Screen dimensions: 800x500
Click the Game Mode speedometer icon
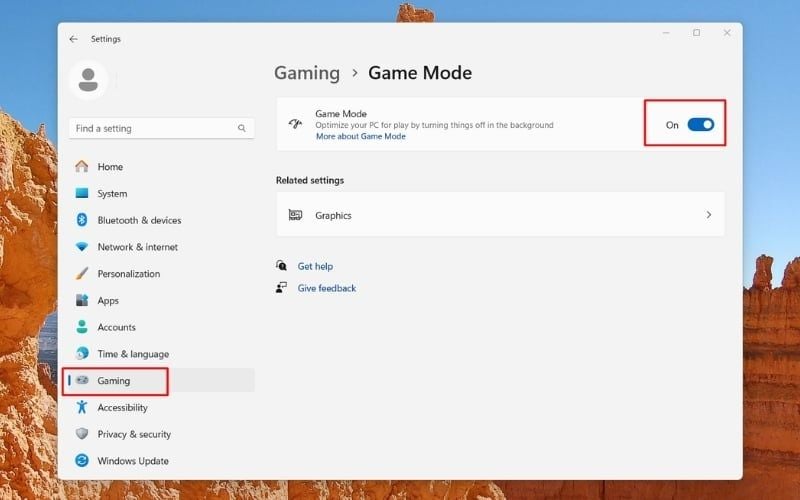[295, 123]
